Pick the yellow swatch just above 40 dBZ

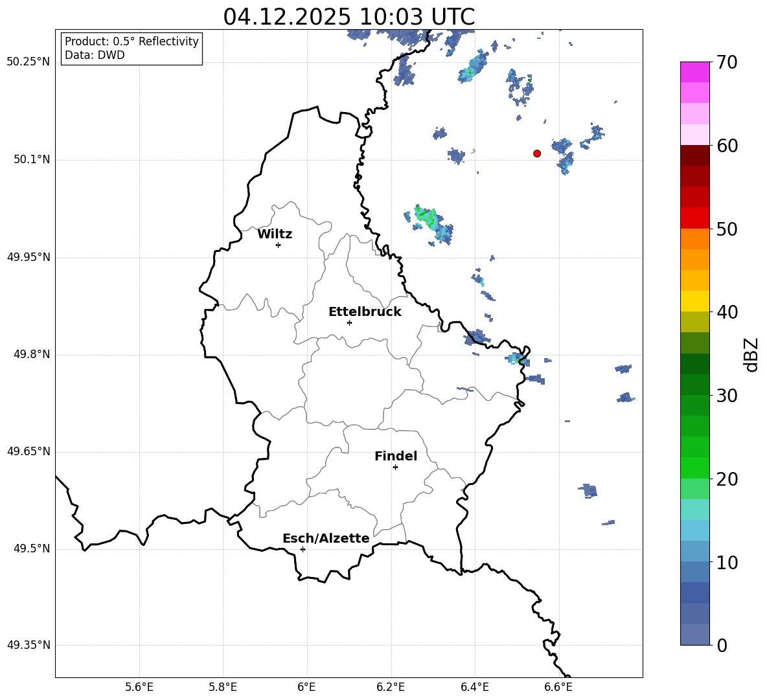(694, 301)
